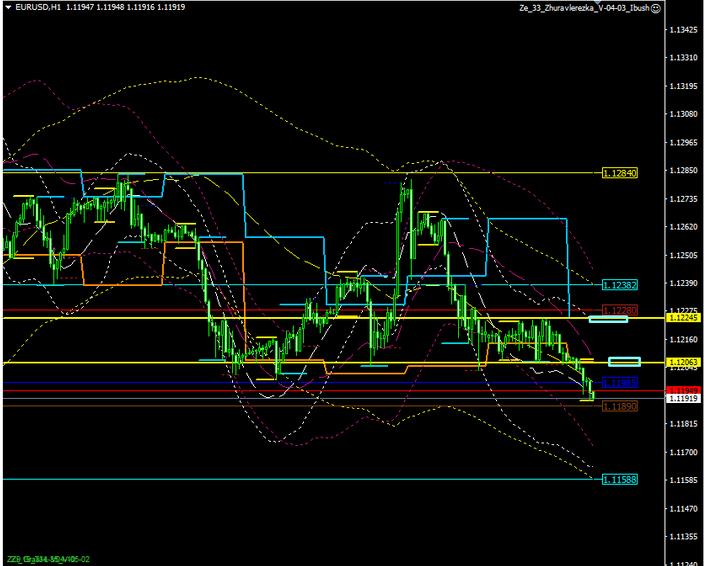
Task: Click the 1.12735 price scale value
Action: tap(684, 199)
